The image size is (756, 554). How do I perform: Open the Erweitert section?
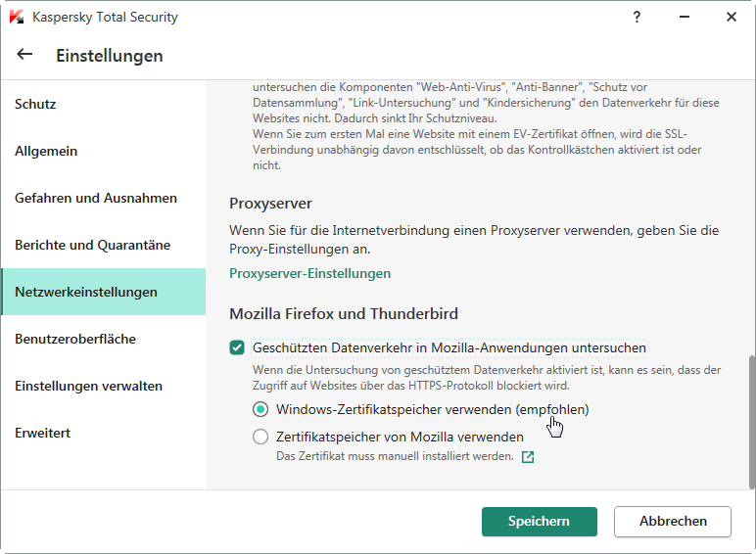point(104,433)
